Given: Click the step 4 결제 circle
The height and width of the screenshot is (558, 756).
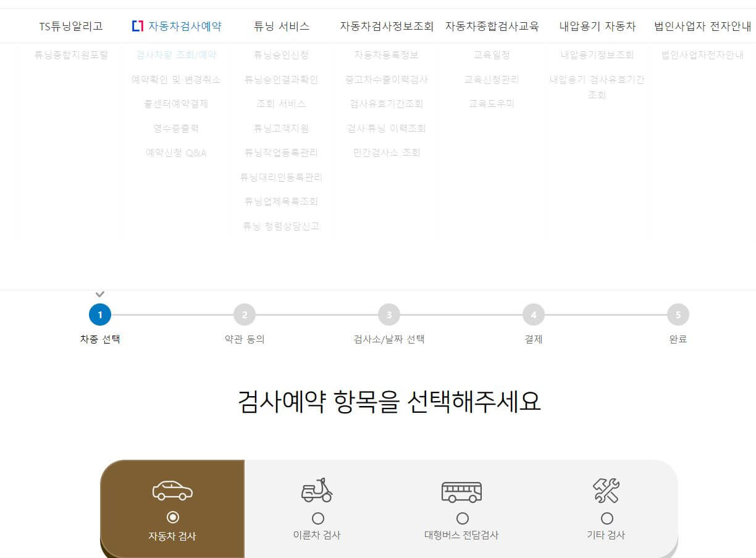Looking at the screenshot, I should (533, 314).
